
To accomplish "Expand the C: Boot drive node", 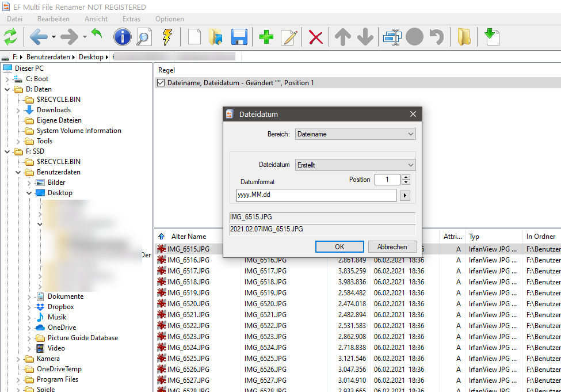I will point(7,79).
